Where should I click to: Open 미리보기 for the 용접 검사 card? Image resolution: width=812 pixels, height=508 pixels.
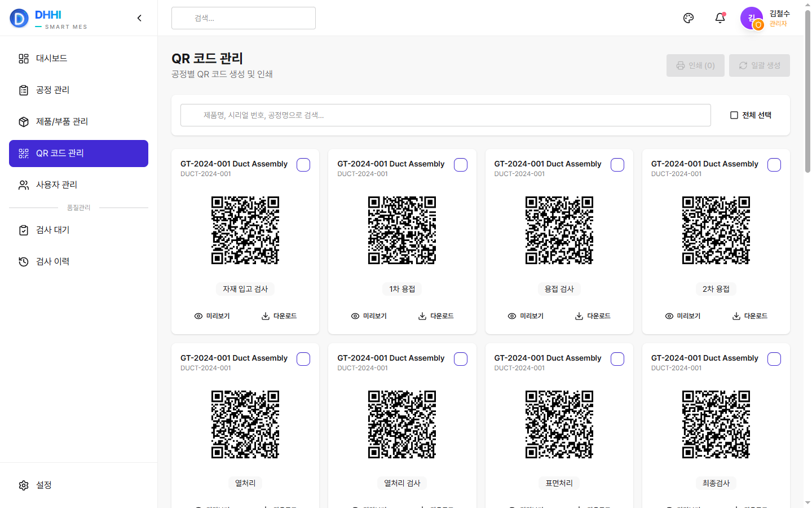[526, 316]
